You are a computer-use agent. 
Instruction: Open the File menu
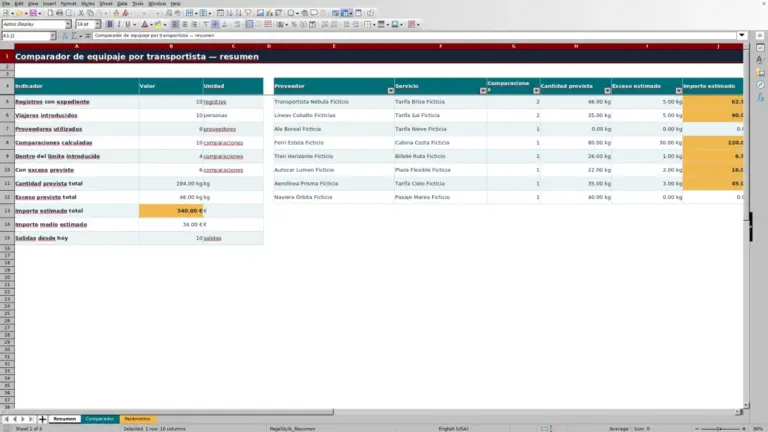(x=6, y=3)
